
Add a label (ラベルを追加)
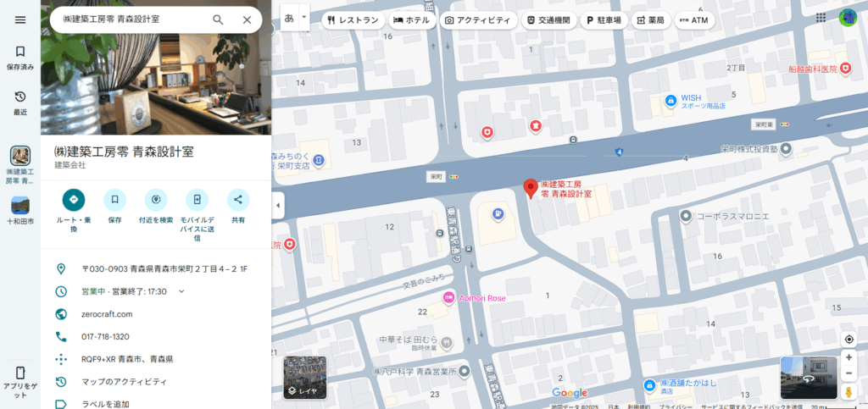coord(105,404)
